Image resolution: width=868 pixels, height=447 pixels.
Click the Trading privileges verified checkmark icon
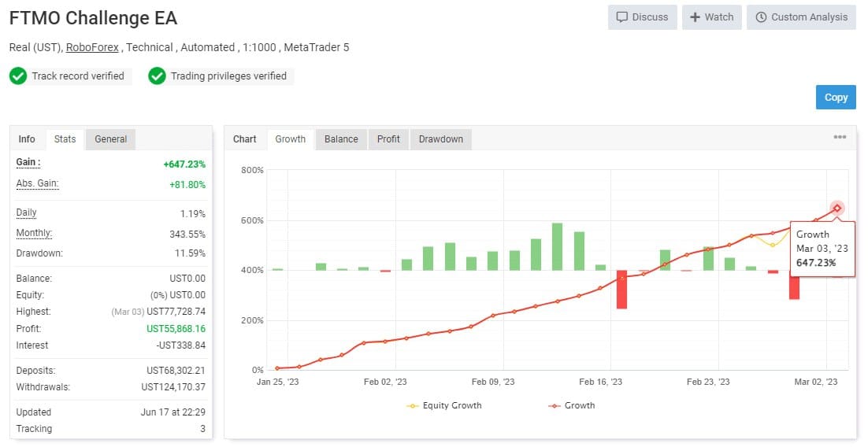coord(158,76)
